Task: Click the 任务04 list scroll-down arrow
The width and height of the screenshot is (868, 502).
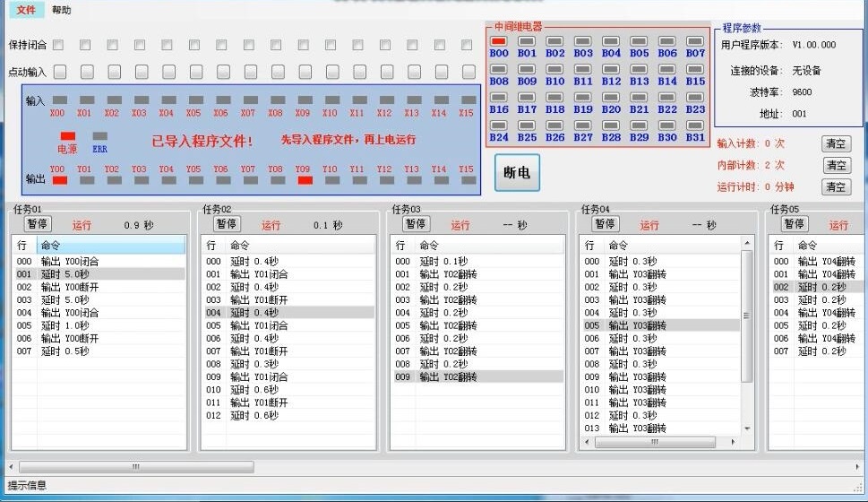Action: point(748,429)
